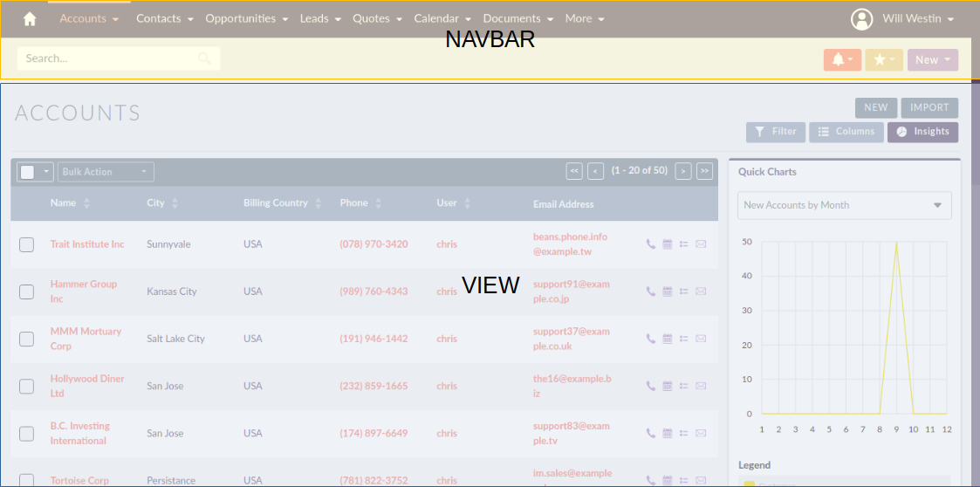Focus the Search input field
The height and width of the screenshot is (487, 980).
click(119, 58)
